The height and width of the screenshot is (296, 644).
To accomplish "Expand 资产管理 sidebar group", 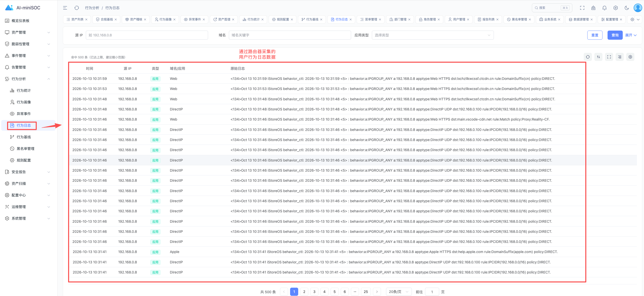I will pos(28,32).
